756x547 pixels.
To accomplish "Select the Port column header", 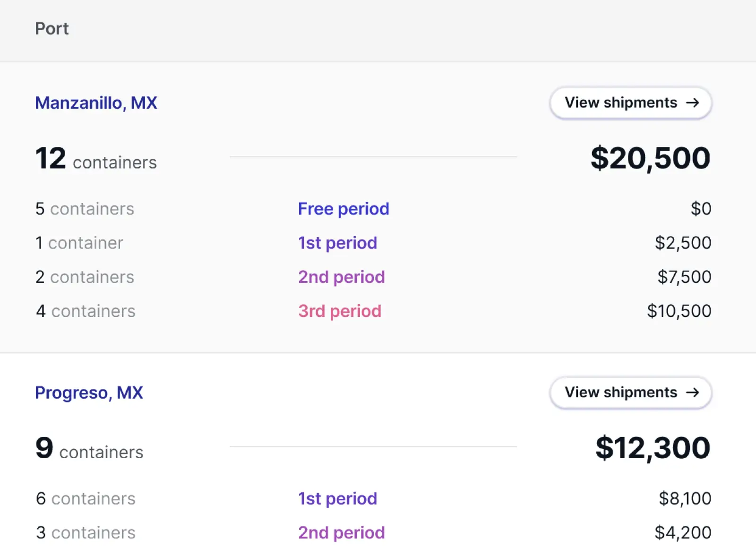I will (52, 29).
